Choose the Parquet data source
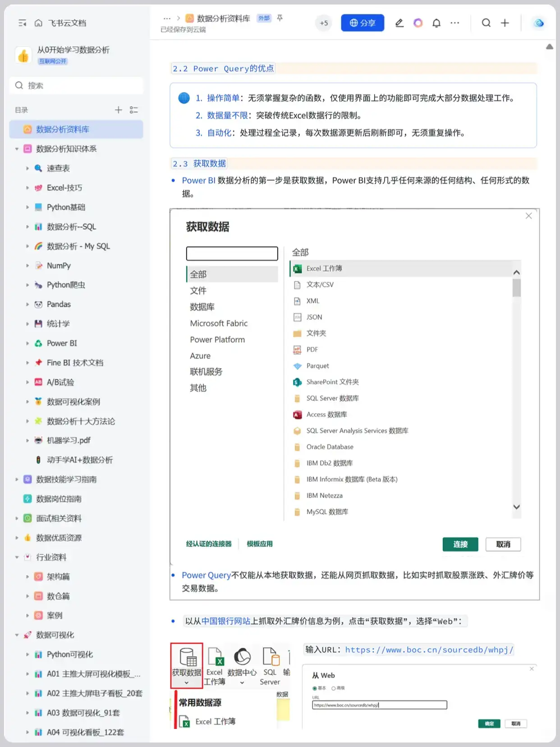 pos(317,366)
